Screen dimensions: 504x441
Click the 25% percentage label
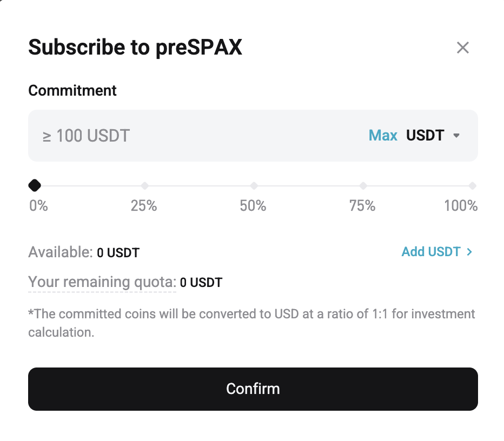pos(144,206)
